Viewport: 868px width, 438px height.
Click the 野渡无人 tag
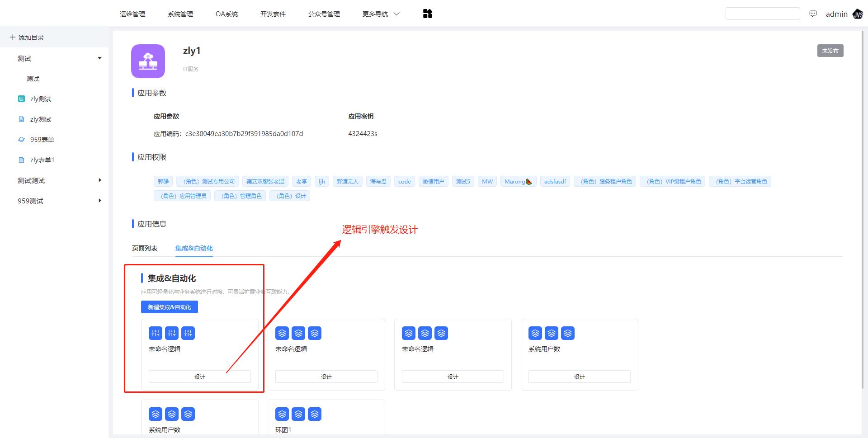pos(348,182)
